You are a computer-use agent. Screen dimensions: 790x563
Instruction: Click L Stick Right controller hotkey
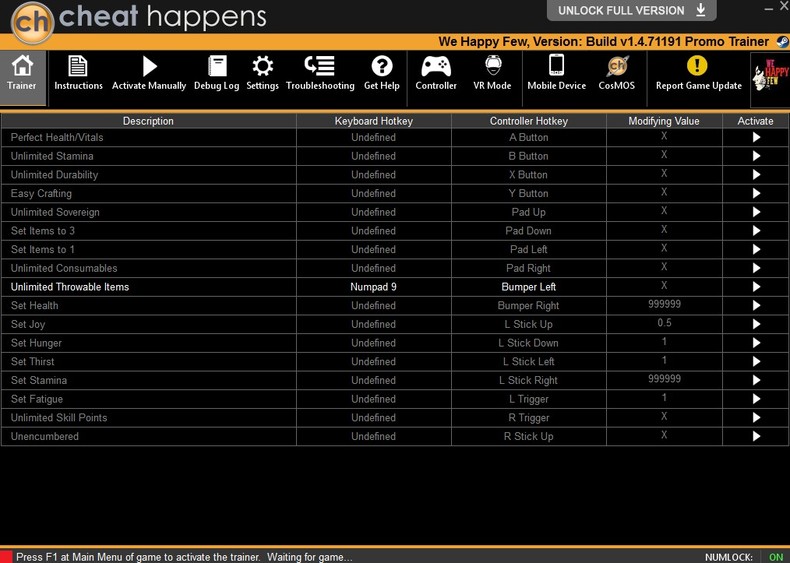click(529, 380)
